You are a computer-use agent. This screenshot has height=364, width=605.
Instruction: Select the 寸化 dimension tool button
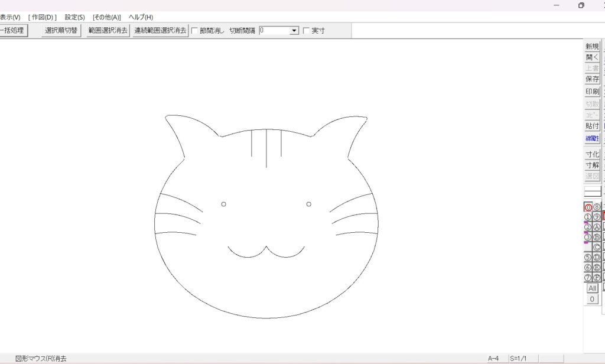tap(592, 154)
